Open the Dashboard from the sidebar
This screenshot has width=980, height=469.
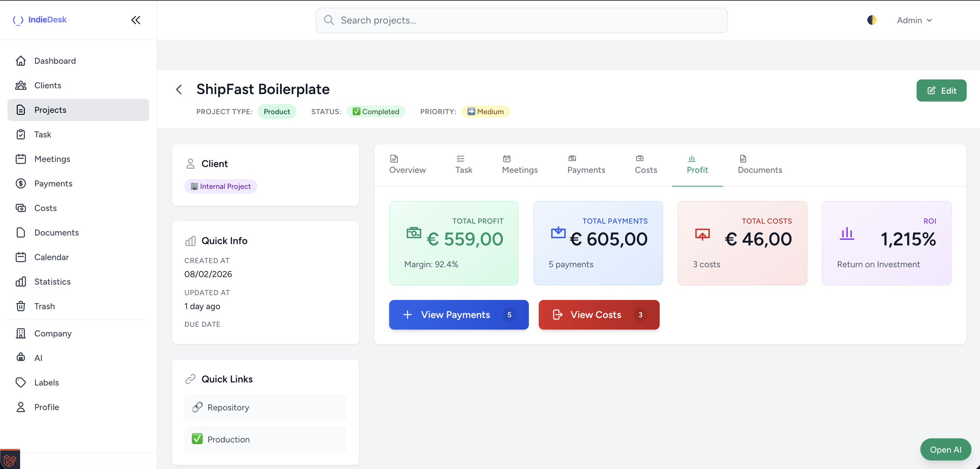(x=55, y=61)
